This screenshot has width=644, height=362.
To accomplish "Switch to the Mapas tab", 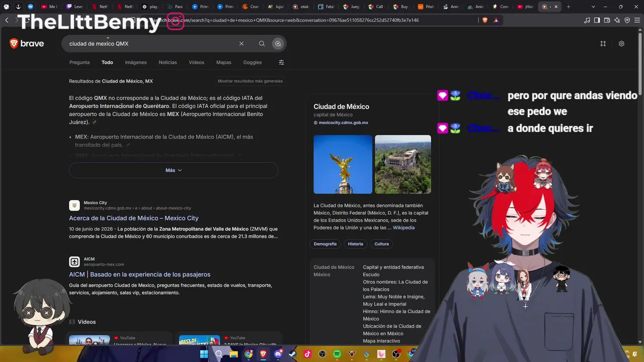I will pos(224,62).
